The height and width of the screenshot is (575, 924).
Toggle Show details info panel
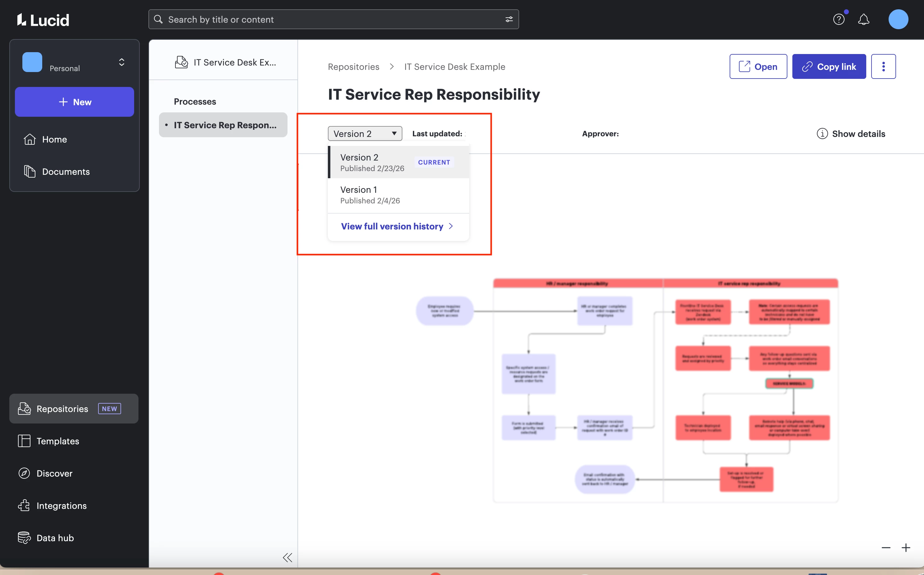(851, 134)
